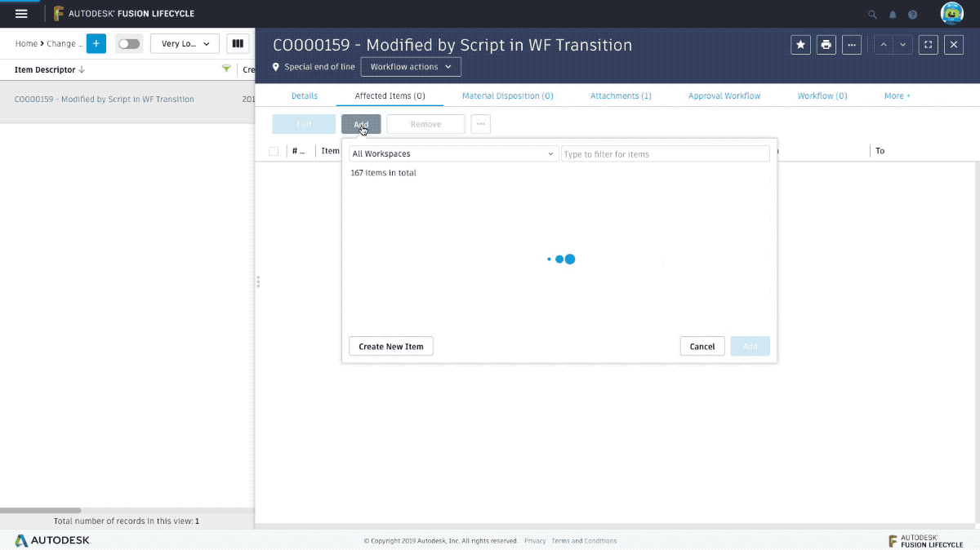
Task: Open the Very Lo... view dropdown
Action: coord(185,43)
